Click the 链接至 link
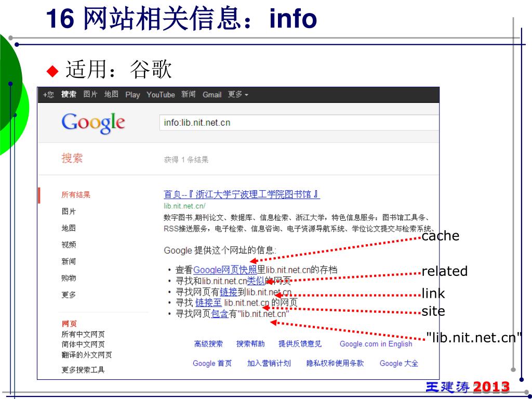532x399 pixels. coord(209,303)
